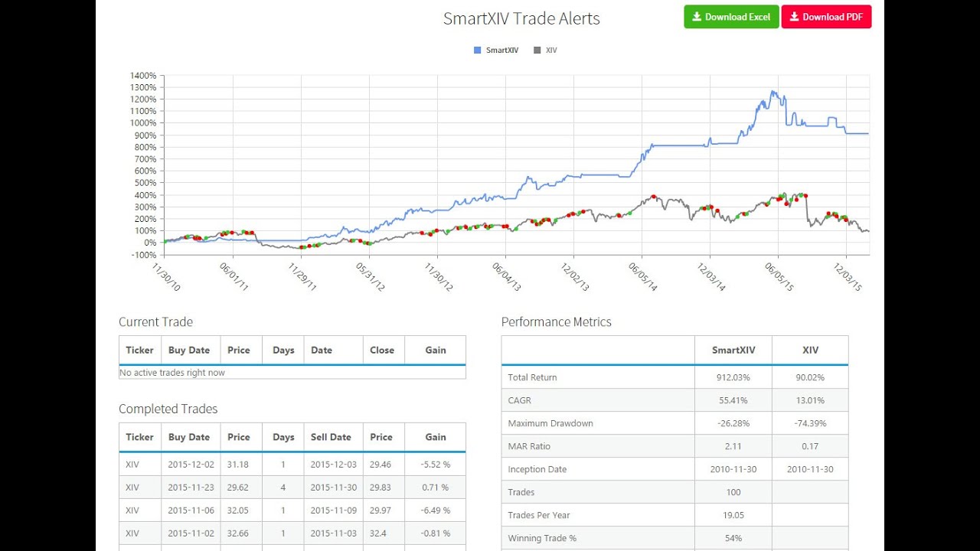This screenshot has height=551, width=980.
Task: Click the 55.41% CAGR value
Action: pyautogui.click(x=733, y=400)
